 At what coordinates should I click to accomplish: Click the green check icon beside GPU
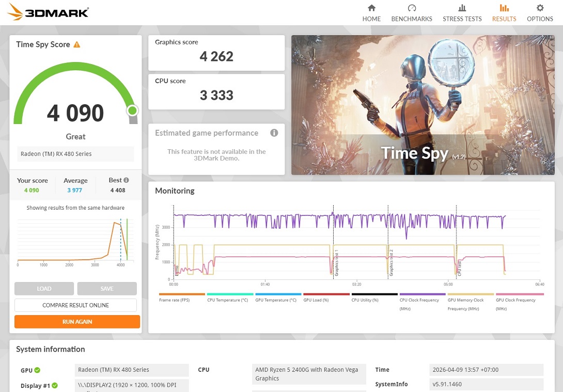click(x=37, y=370)
